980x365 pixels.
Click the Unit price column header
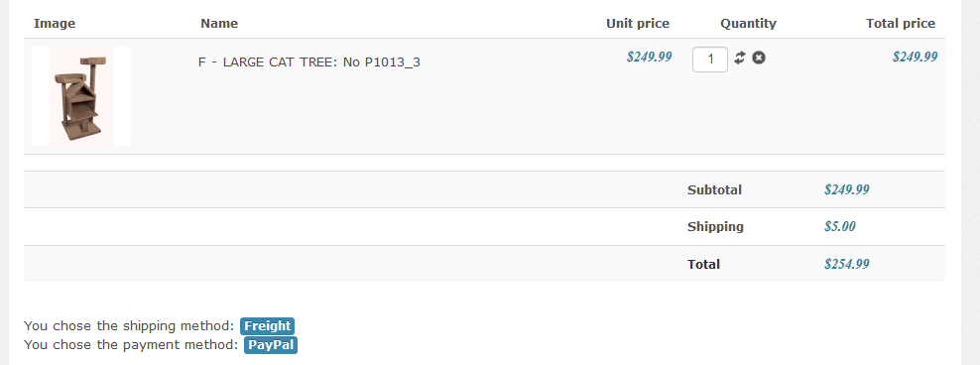(638, 24)
